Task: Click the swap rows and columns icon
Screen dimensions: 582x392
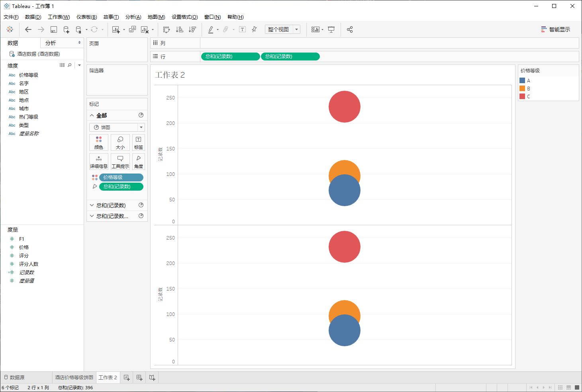Action: [167, 29]
